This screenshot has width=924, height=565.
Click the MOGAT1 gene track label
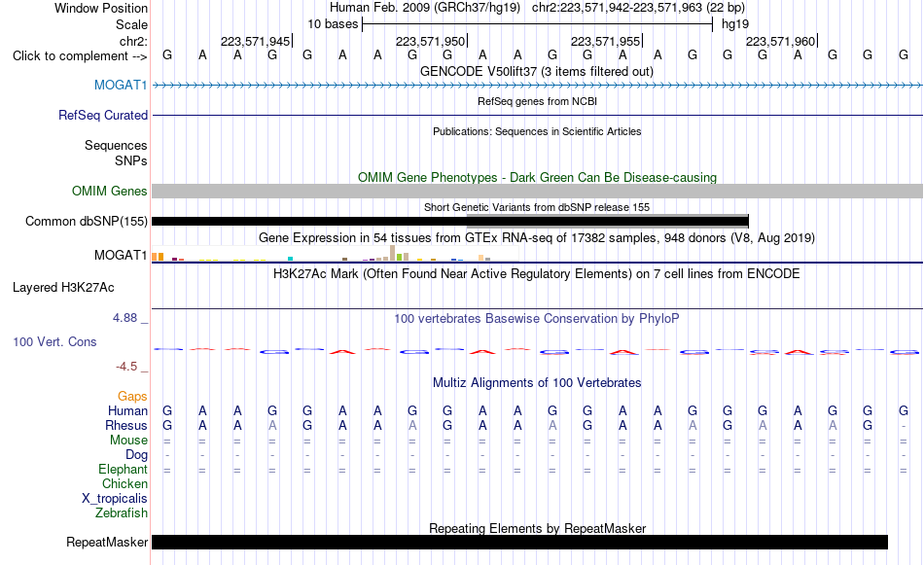(x=121, y=86)
